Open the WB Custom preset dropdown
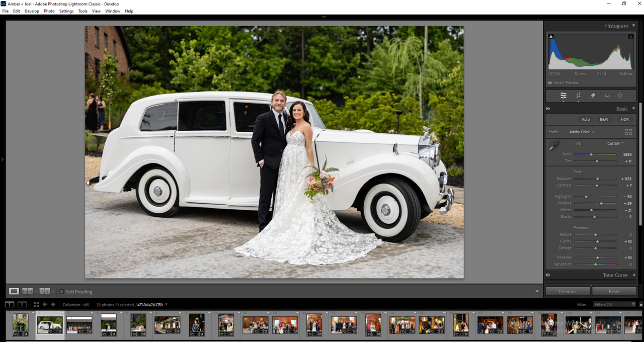The height and width of the screenshot is (342, 644). tap(615, 143)
